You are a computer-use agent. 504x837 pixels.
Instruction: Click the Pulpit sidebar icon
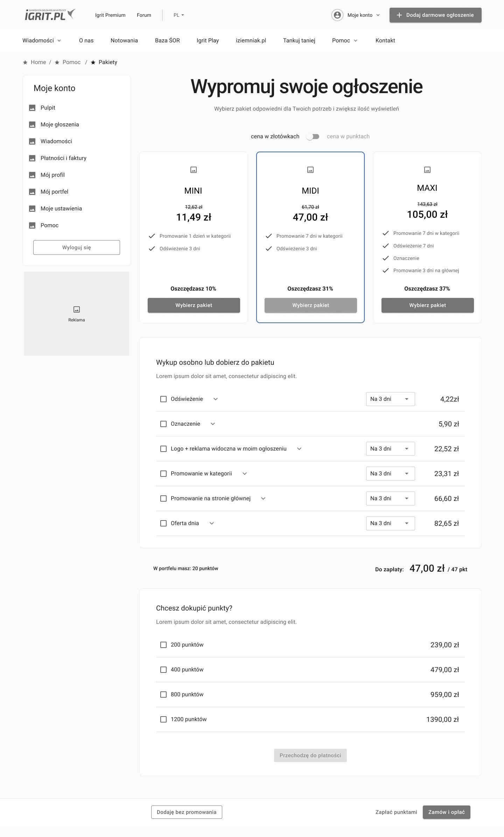32,108
